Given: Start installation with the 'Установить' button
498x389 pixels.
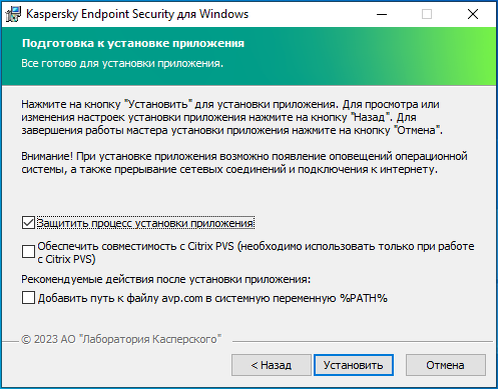Looking at the screenshot, I should [353, 365].
